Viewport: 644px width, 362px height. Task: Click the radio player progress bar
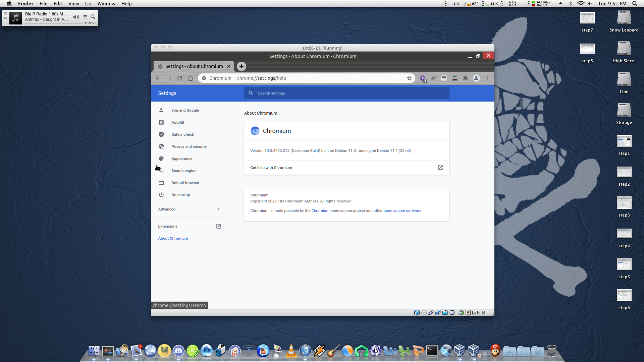(x=54, y=23)
